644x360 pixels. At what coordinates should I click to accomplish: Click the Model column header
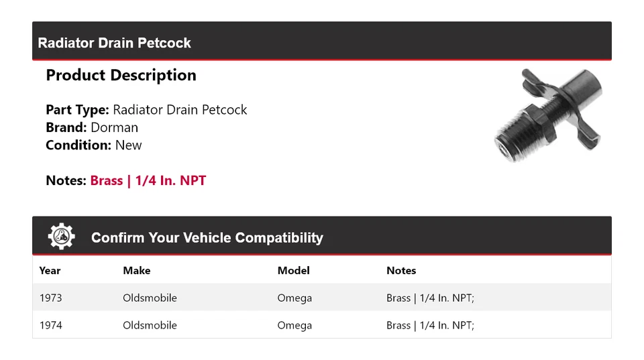pos(293,271)
